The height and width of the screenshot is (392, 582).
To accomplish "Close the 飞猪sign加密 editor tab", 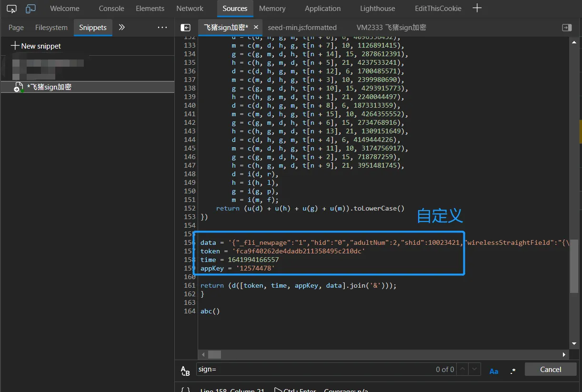I will (x=256, y=28).
